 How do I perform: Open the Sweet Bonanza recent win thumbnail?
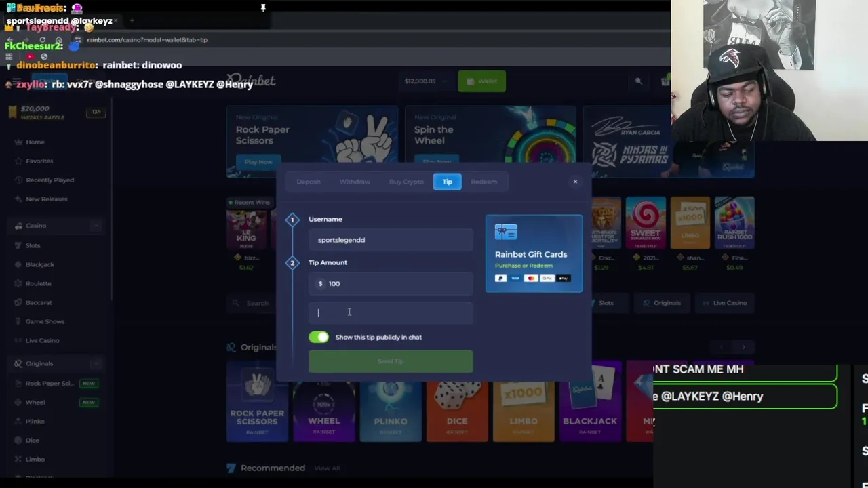point(646,223)
